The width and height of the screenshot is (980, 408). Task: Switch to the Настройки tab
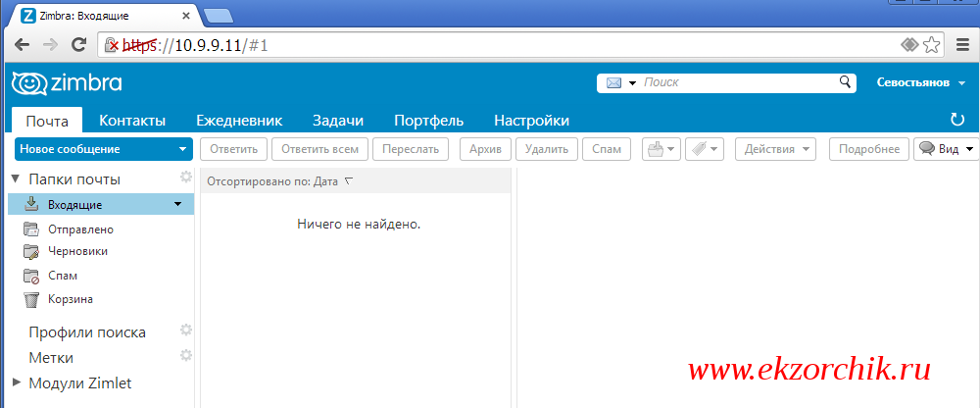(x=532, y=121)
